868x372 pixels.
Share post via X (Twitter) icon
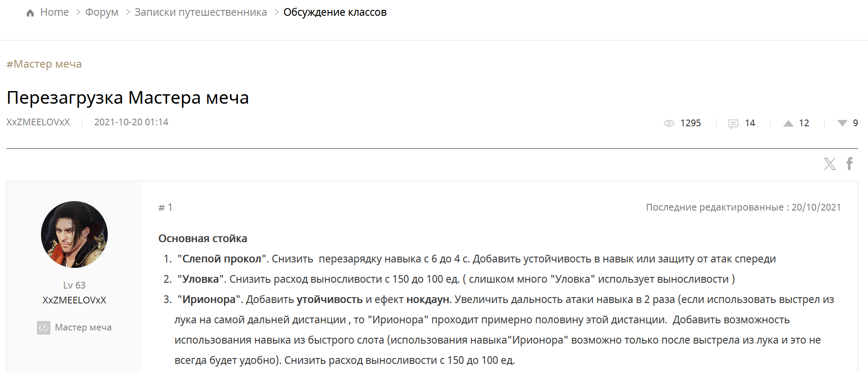[830, 164]
